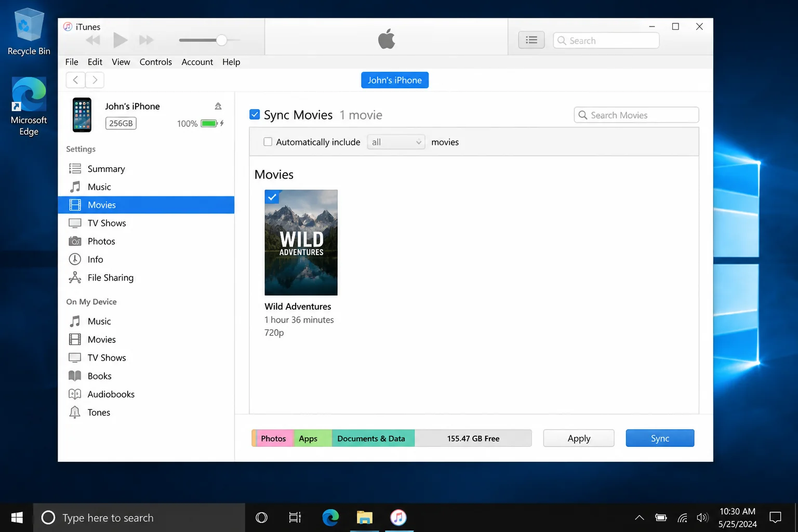Click the iPhone device image
798x532 pixels.
coord(82,115)
